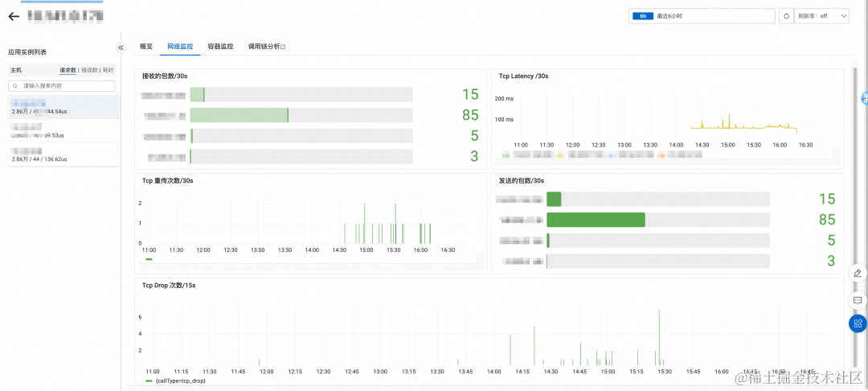This screenshot has height=391, width=868.
Task: Click the Tcp 重传次数/30s panel title
Action: click(168, 180)
